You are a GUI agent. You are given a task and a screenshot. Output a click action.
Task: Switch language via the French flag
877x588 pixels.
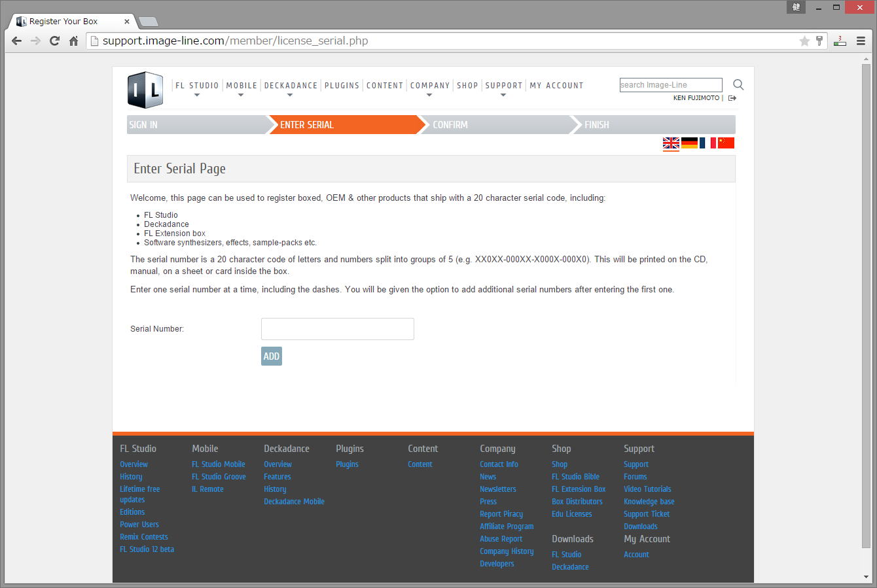[707, 143]
